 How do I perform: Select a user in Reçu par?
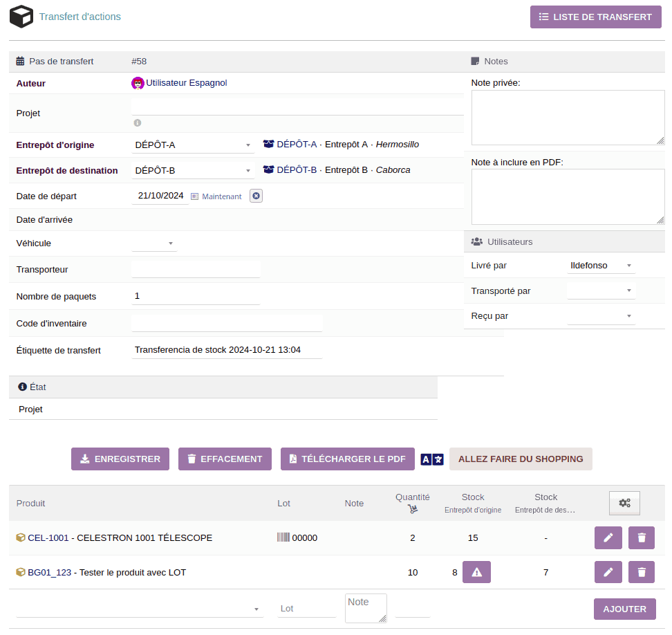tap(600, 316)
